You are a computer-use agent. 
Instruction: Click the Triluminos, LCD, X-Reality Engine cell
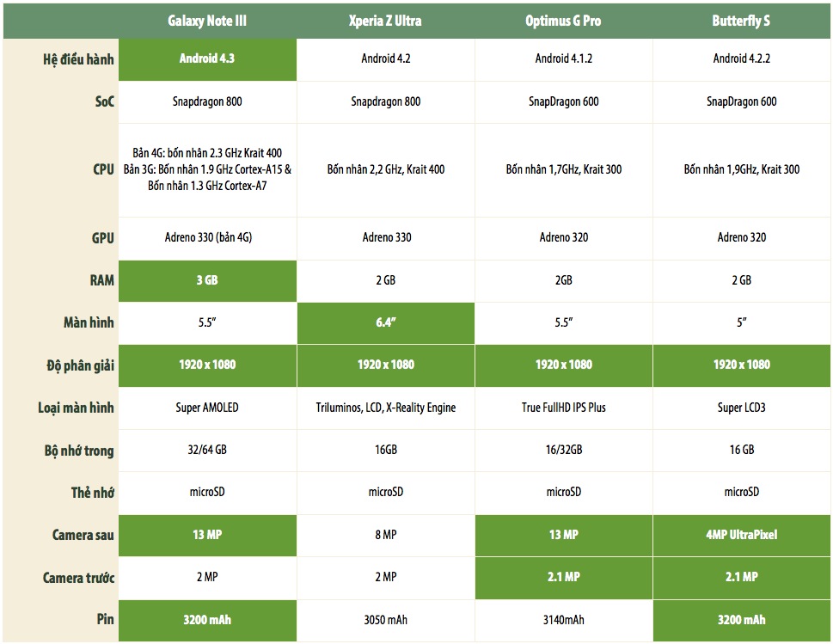coord(385,407)
